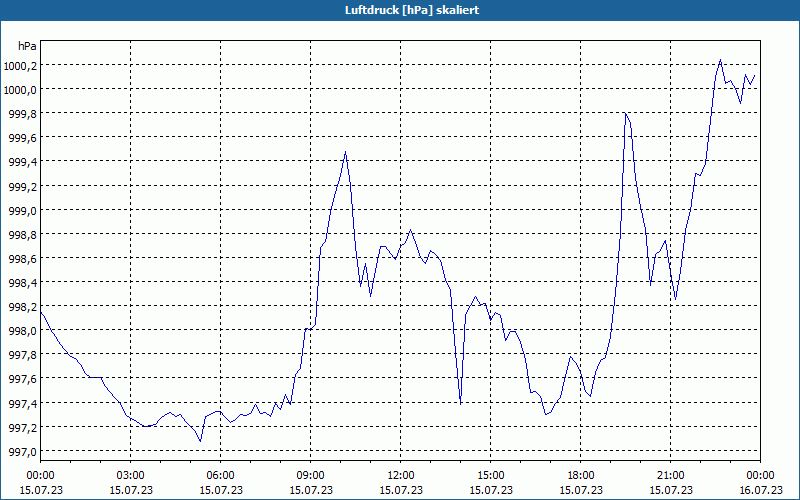The height and width of the screenshot is (500, 800).
Task: Click the 12:00 time axis label
Action: pyautogui.click(x=401, y=476)
